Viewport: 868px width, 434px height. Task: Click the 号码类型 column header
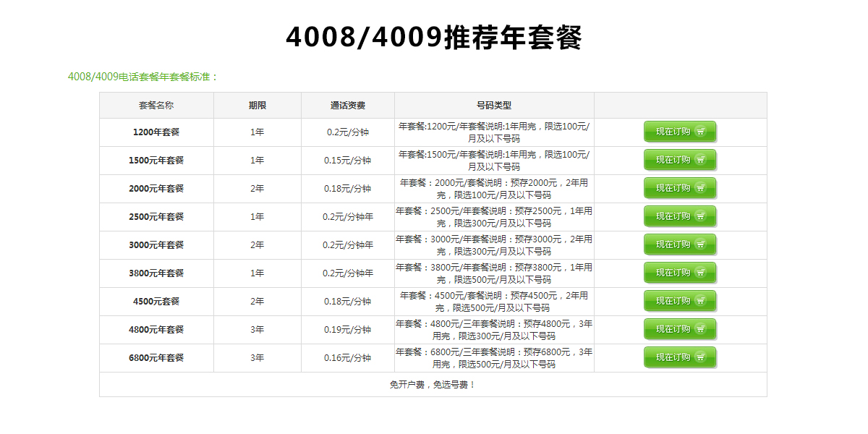point(494,106)
